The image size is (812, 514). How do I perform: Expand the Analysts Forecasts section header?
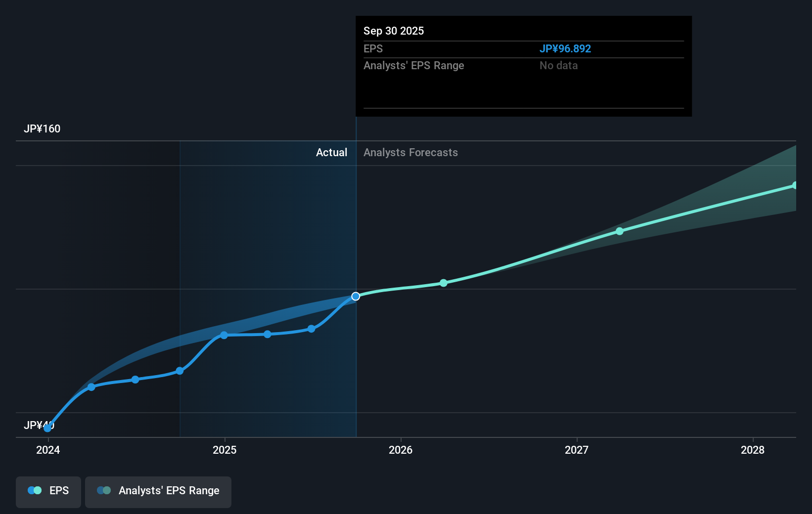coord(410,152)
